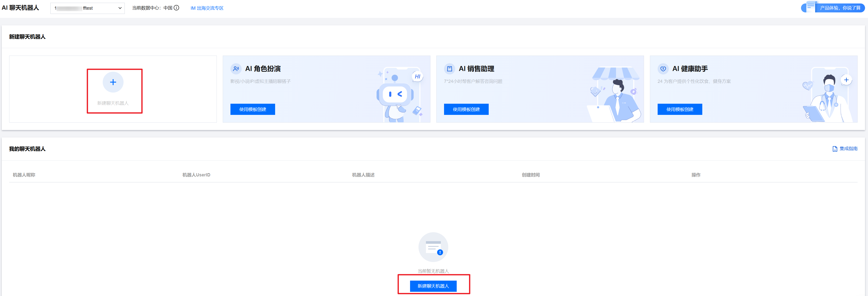Image resolution: width=868 pixels, height=296 pixels.
Task: Click the empty-state no robots icon
Action: click(433, 247)
